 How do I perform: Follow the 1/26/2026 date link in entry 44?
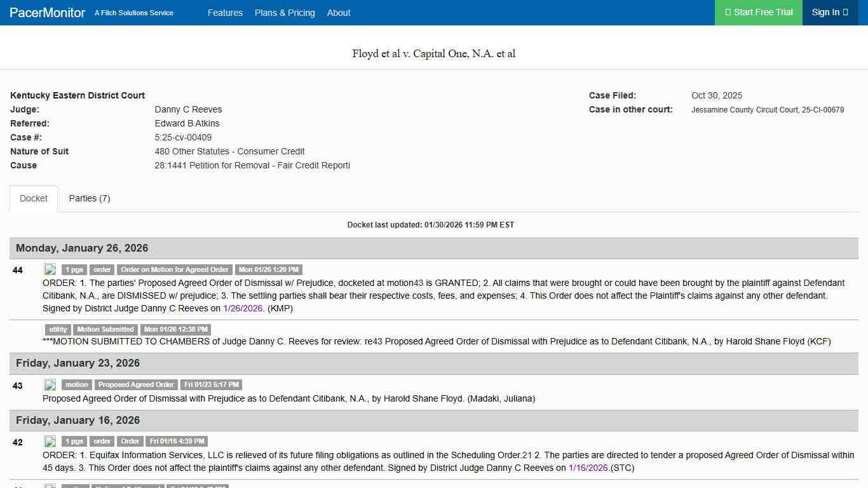coord(243,308)
